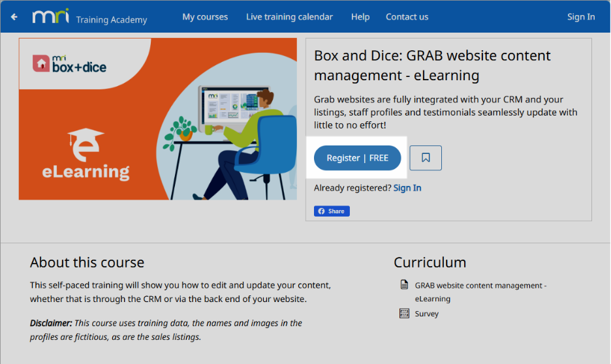
Task: Open the course eLearning banner image
Action: [158, 119]
